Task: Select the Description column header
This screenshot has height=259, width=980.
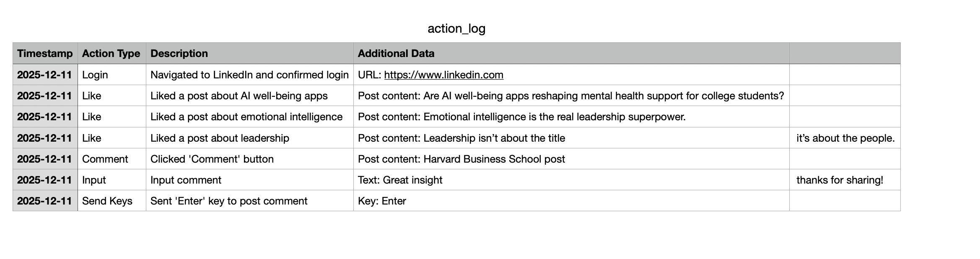Action: pyautogui.click(x=249, y=53)
